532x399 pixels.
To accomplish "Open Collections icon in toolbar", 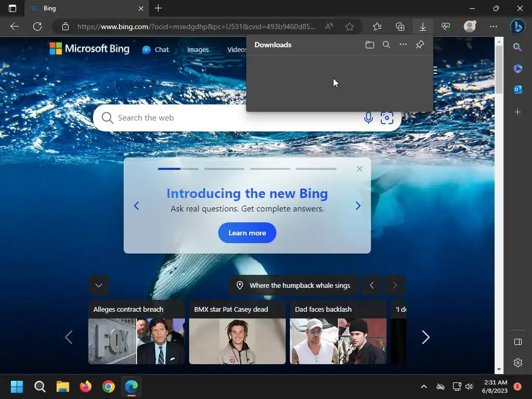I will click(400, 26).
